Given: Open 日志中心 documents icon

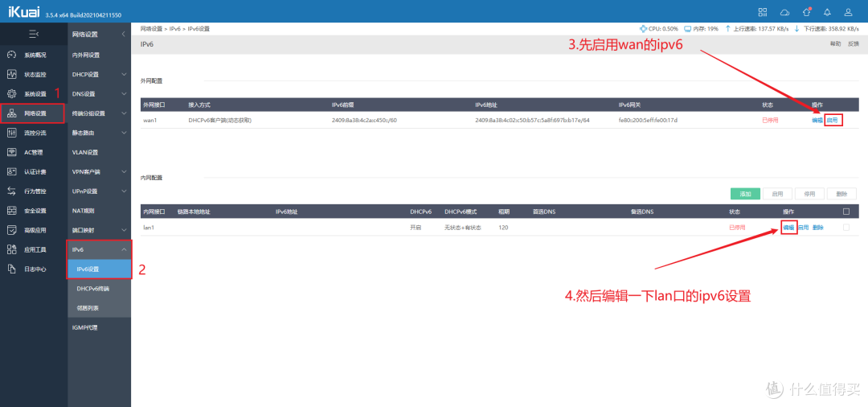Looking at the screenshot, I should pos(11,269).
